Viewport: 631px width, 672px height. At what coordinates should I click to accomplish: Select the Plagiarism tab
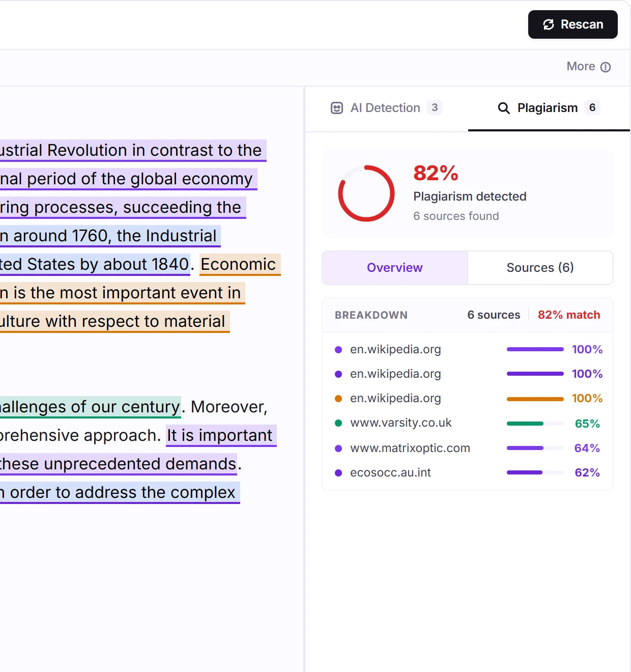549,108
